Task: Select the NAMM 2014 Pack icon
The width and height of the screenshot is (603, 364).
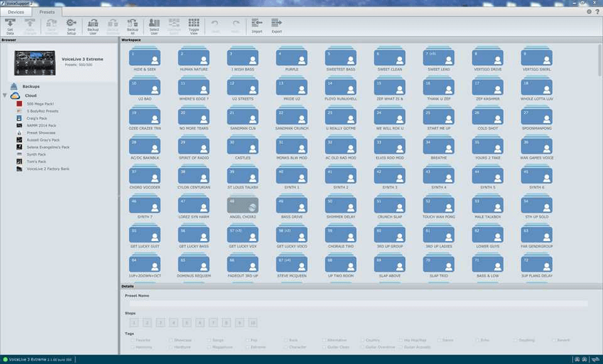Action: (19, 126)
